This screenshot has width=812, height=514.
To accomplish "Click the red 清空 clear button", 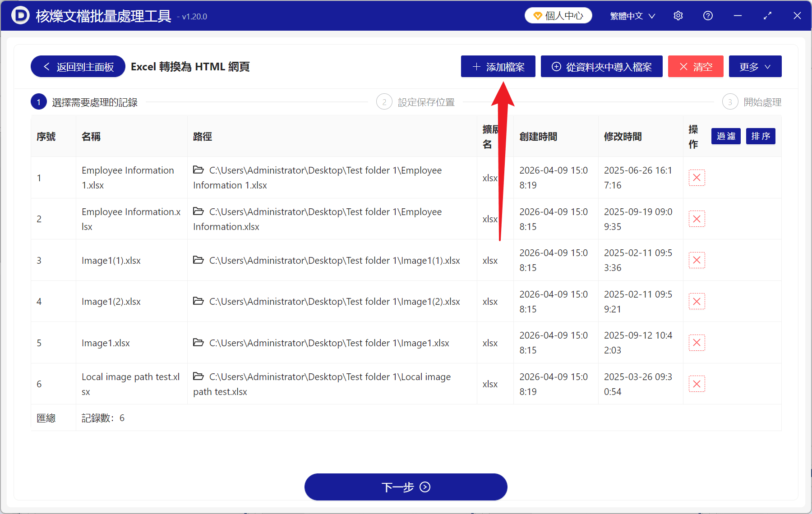I will click(x=695, y=66).
